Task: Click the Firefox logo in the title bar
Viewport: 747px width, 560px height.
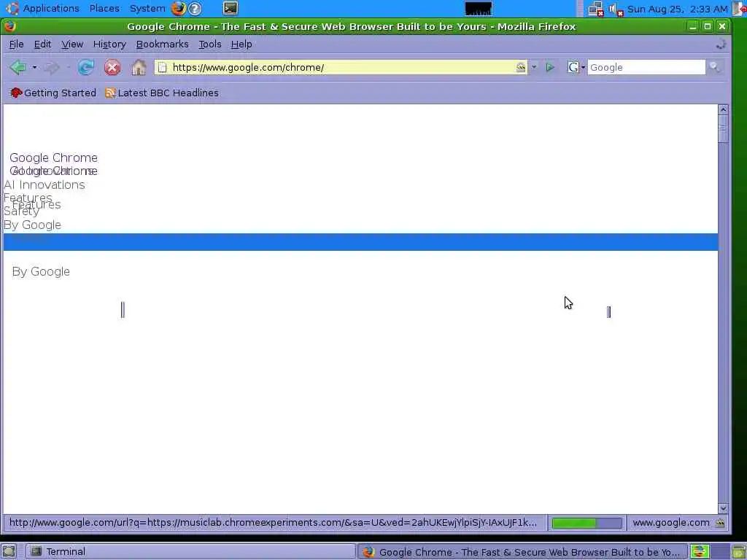Action: (10, 26)
